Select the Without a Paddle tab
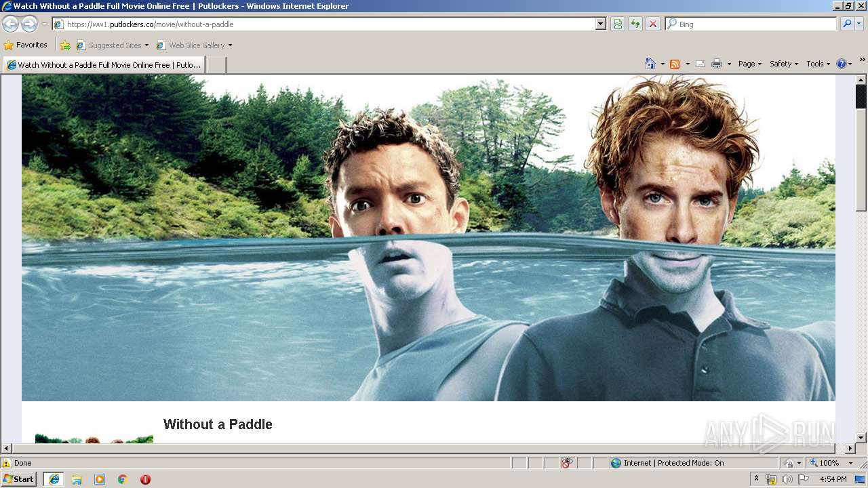868x488 pixels. pos(104,65)
